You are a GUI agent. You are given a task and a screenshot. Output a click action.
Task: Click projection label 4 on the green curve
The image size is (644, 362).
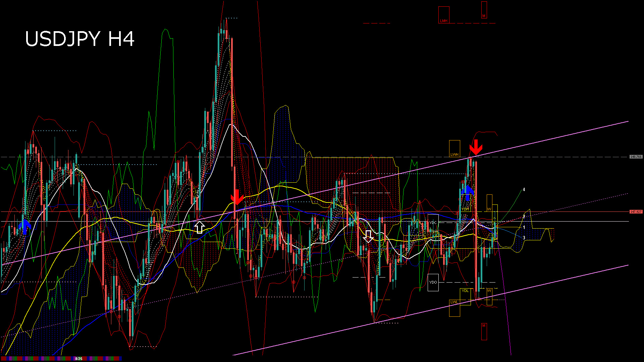(524, 190)
